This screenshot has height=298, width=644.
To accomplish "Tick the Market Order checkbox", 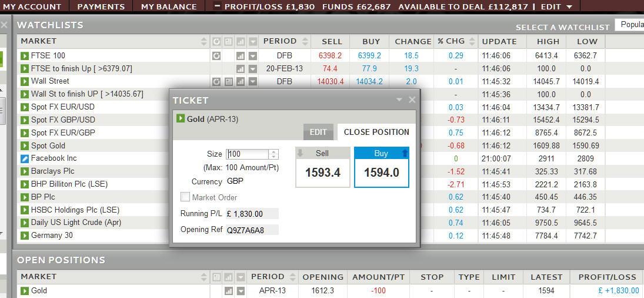I will coord(185,197).
